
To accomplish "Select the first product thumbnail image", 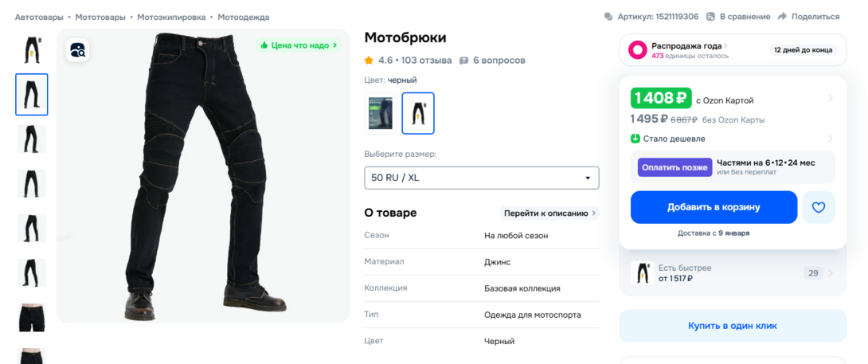I will 32,50.
